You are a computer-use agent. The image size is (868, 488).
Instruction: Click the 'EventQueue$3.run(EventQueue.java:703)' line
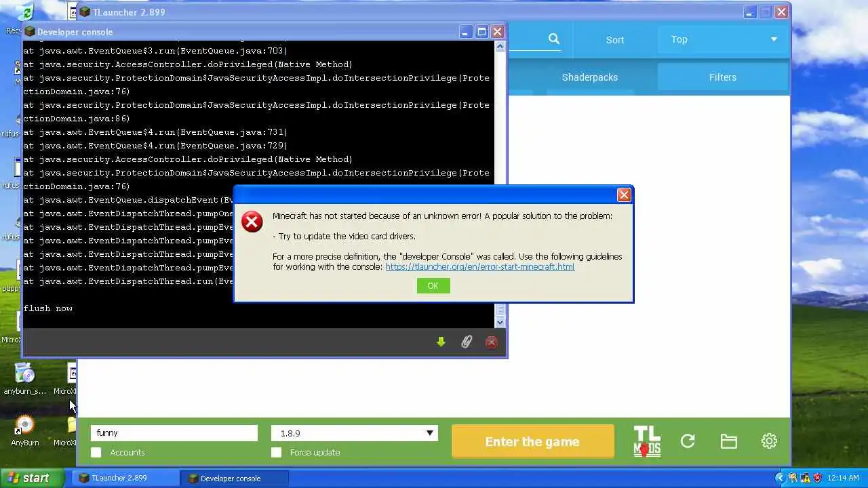[155, 51]
